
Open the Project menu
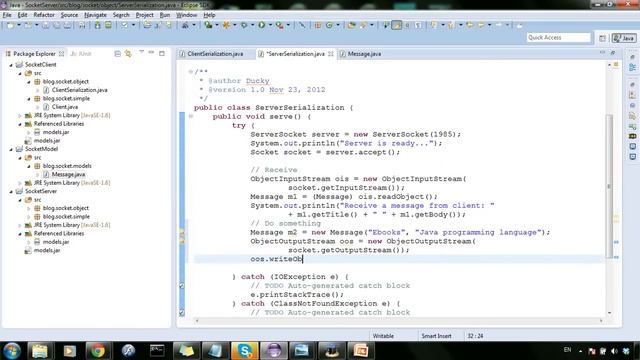coord(144,15)
